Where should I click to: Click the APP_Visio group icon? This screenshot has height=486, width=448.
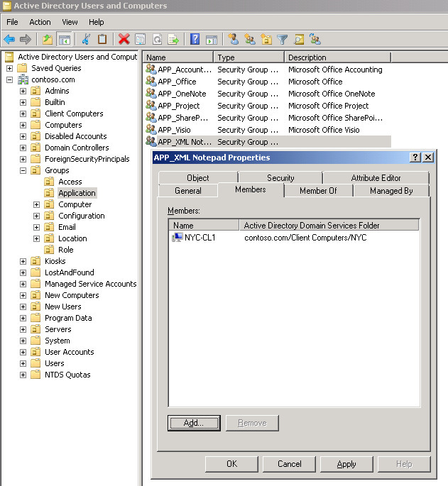point(151,130)
